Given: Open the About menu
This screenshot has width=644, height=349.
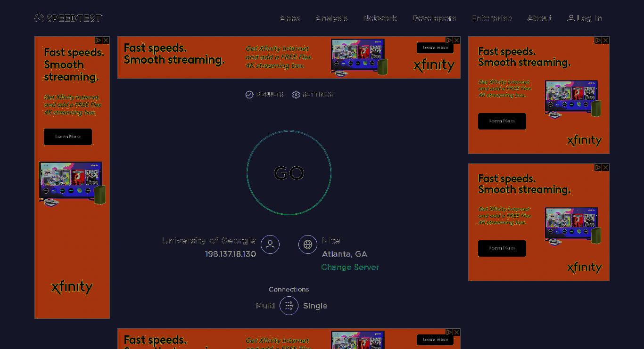Looking at the screenshot, I should click(x=539, y=18).
